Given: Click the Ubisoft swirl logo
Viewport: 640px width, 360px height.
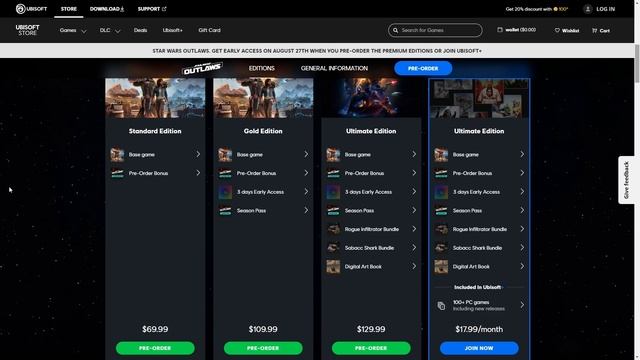Looking at the screenshot, I should (x=20, y=9).
